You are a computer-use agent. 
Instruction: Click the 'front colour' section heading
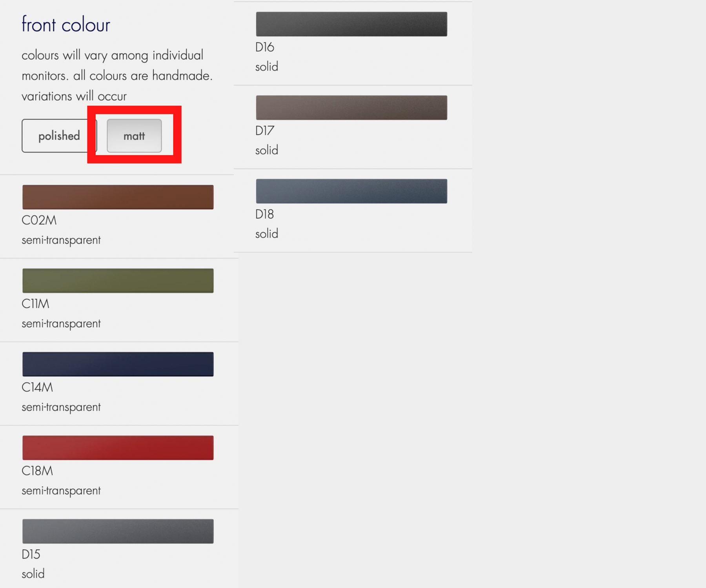pos(66,25)
